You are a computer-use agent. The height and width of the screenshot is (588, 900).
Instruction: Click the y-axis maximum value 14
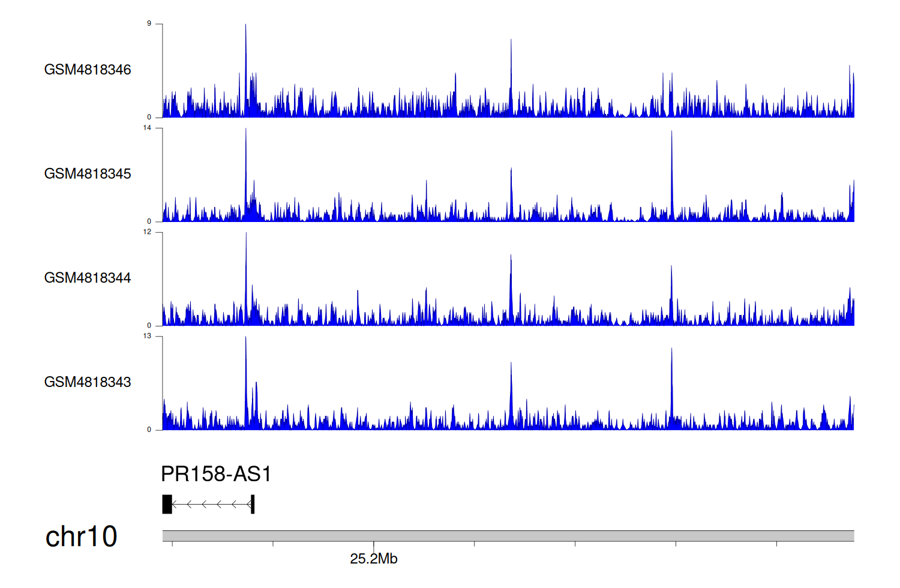(148, 128)
